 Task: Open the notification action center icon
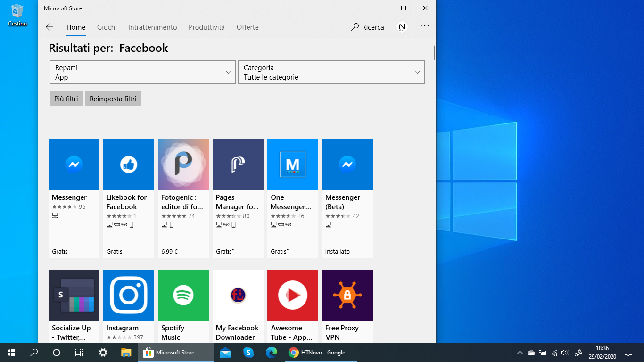[x=628, y=352]
